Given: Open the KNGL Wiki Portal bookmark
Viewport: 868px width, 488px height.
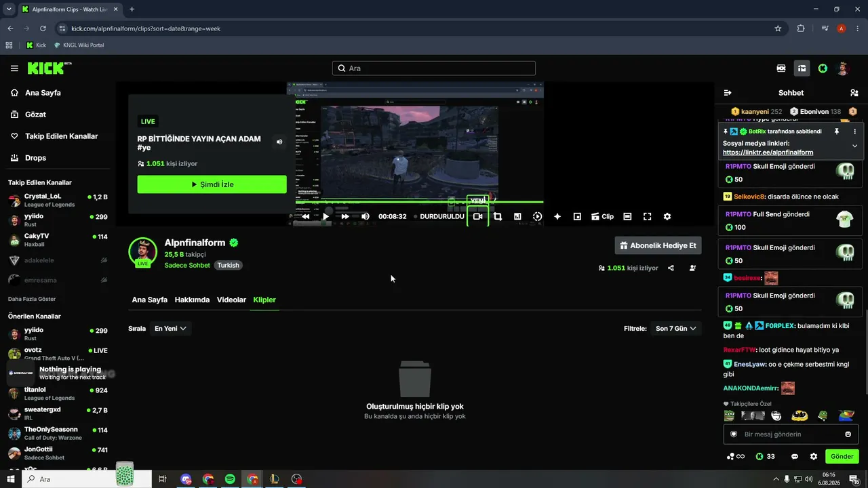Looking at the screenshot, I should [79, 45].
